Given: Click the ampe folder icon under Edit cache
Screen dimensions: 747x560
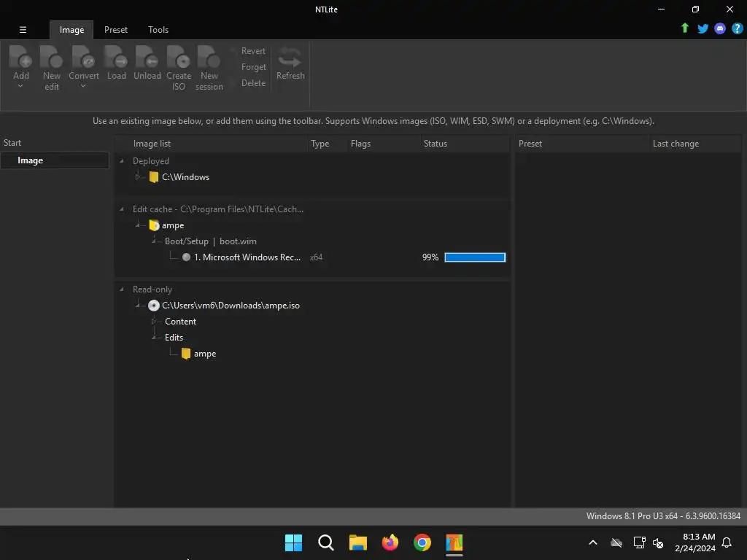Looking at the screenshot, I should 153,225.
